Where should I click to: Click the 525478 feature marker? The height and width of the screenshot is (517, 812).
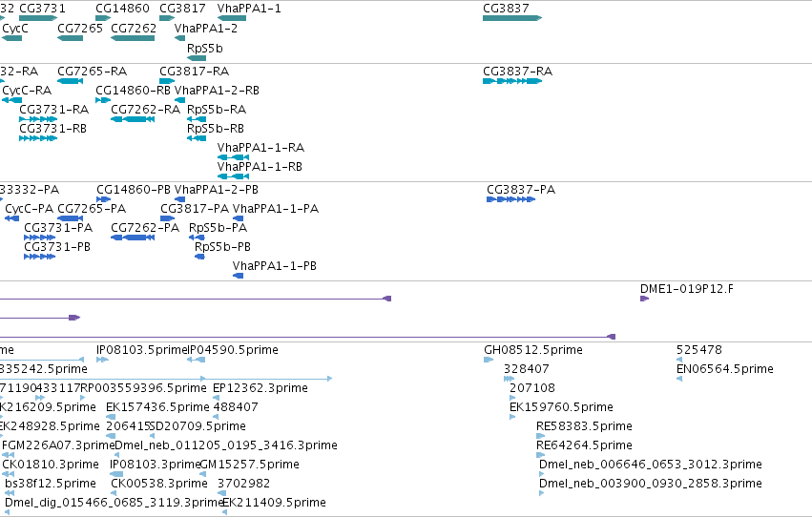[679, 361]
